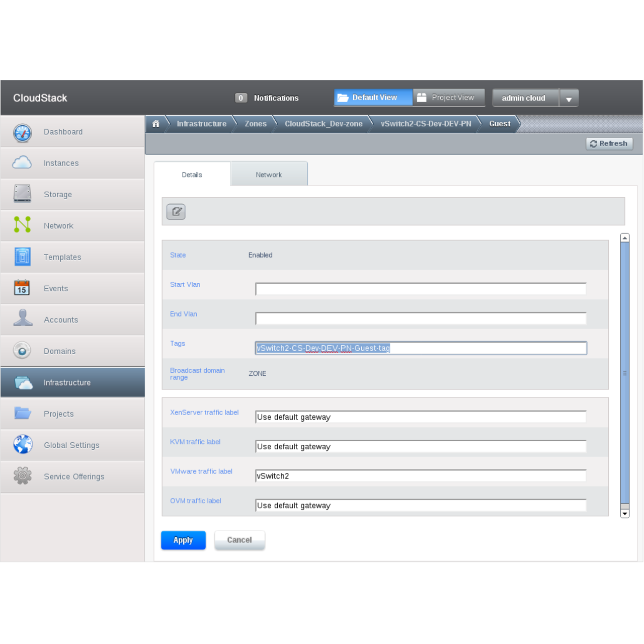Click the Start Vlan input field
The width and height of the screenshot is (644, 644).
[421, 289]
